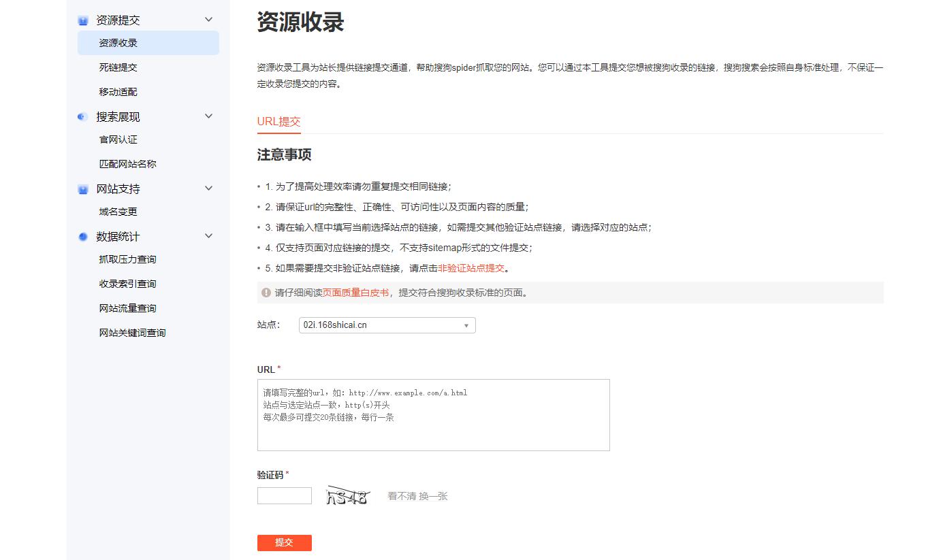Open the 非验证站点提交 link
This screenshot has height=560, width=941.
[470, 268]
